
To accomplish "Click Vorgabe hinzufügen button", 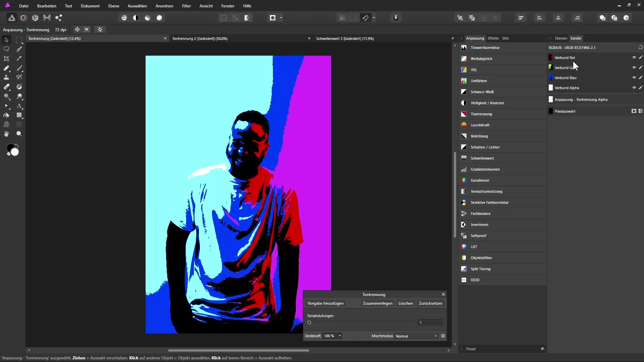I will tap(325, 303).
